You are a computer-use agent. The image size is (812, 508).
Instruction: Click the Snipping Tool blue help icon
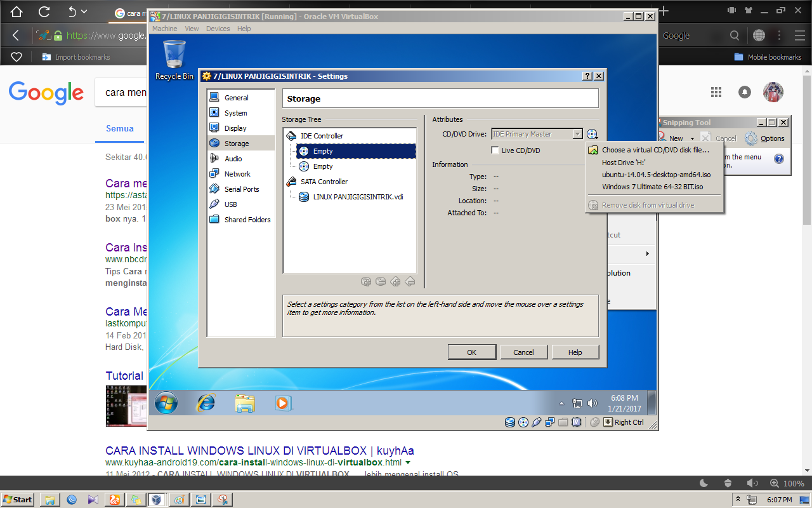[x=779, y=159]
